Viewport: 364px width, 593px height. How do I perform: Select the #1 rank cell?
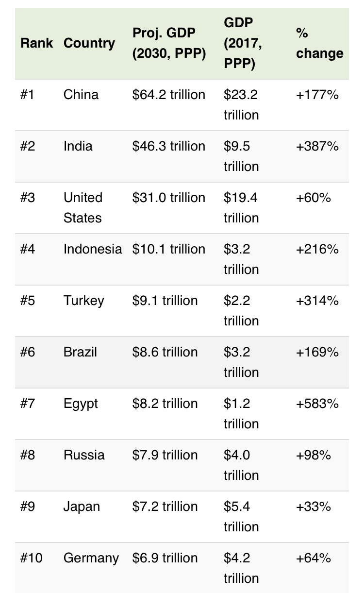pyautogui.click(x=28, y=94)
